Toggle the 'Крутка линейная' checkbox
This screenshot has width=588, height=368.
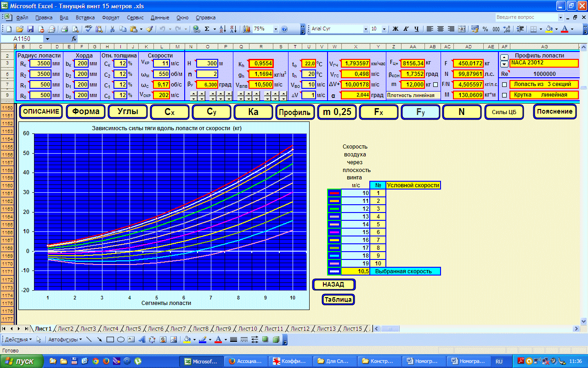[504, 95]
